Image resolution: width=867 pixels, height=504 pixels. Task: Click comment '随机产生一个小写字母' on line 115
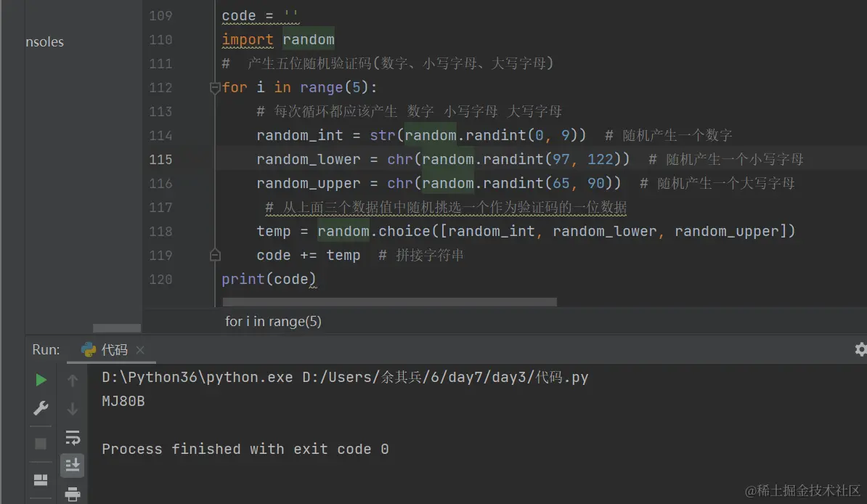click(735, 159)
